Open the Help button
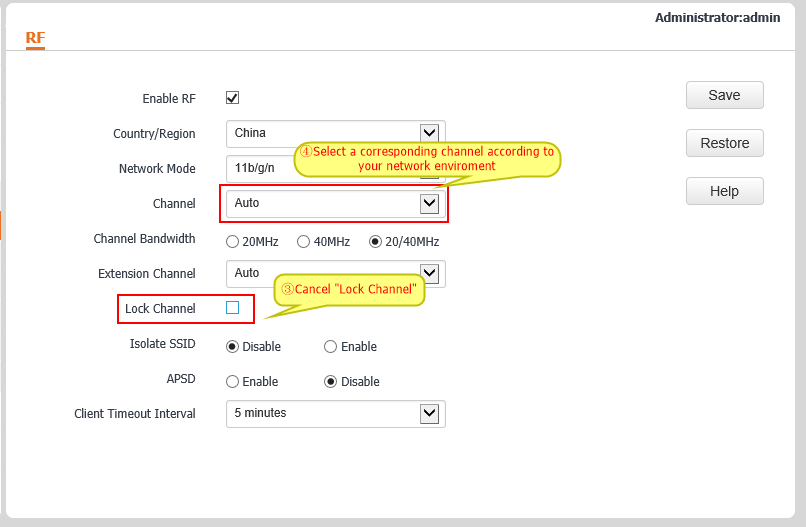Screen dimensions: 806x527 coord(724,191)
